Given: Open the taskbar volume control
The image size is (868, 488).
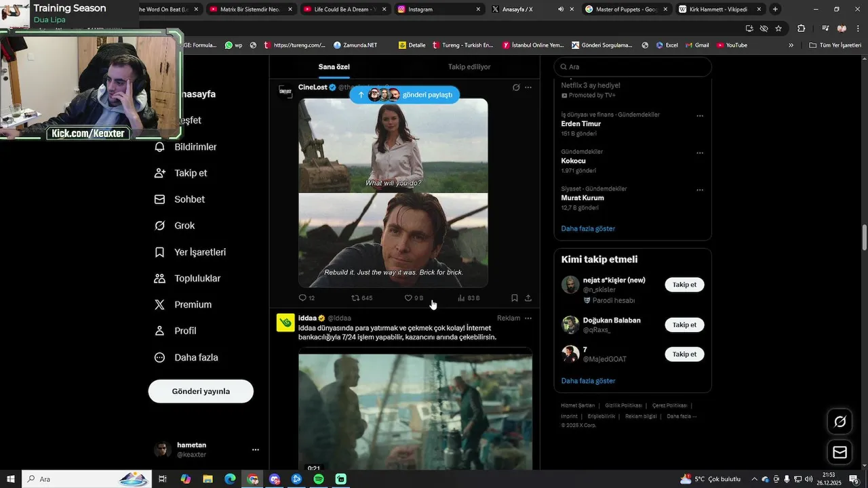Looking at the screenshot, I should pos(808,479).
